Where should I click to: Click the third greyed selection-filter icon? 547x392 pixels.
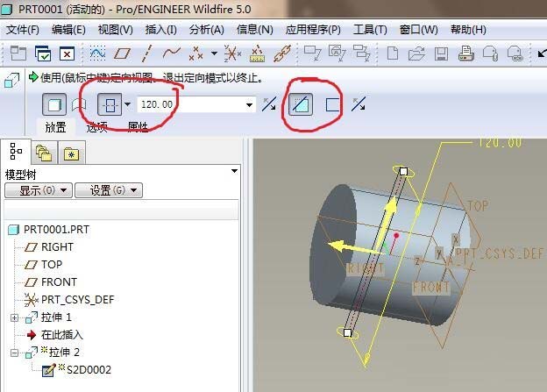coord(361,53)
